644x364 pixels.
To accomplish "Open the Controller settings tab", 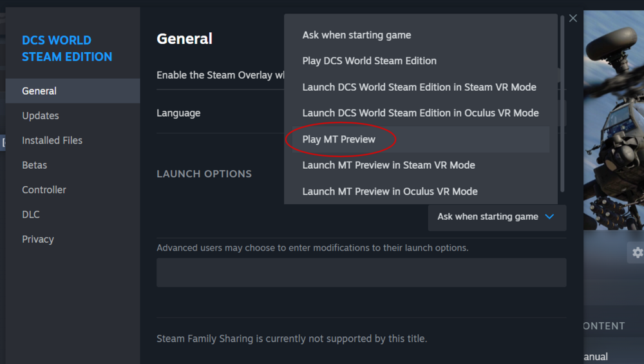I will pos(44,190).
